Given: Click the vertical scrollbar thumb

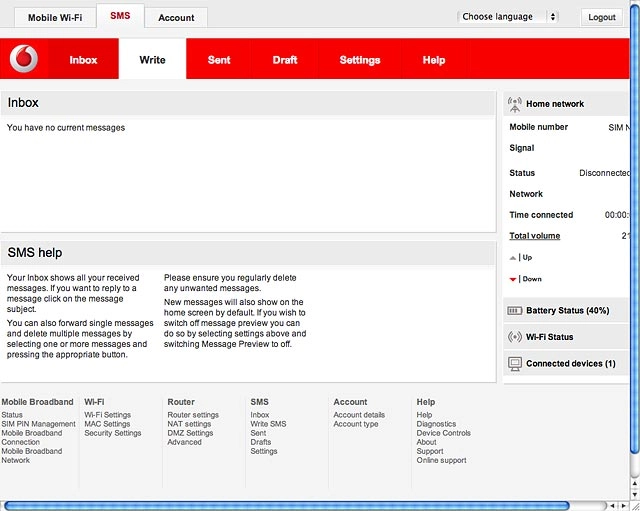Looking at the screenshot, I should (x=635, y=227).
